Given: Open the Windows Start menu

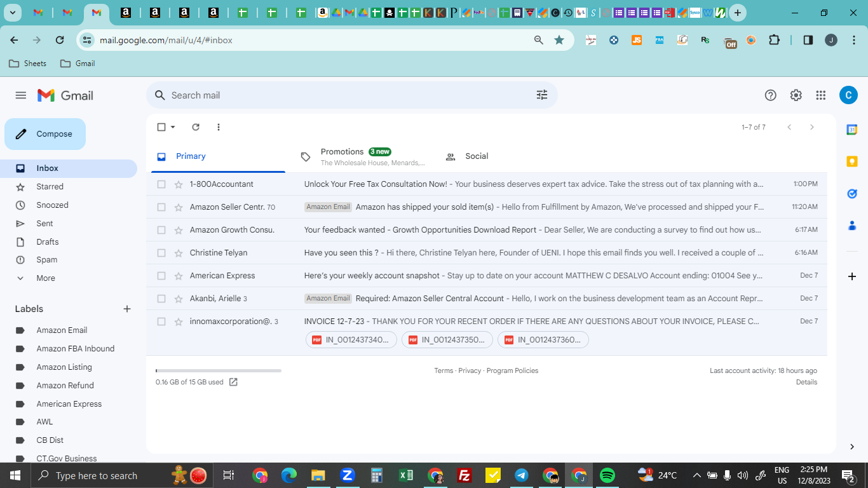Looking at the screenshot, I should 15,475.
